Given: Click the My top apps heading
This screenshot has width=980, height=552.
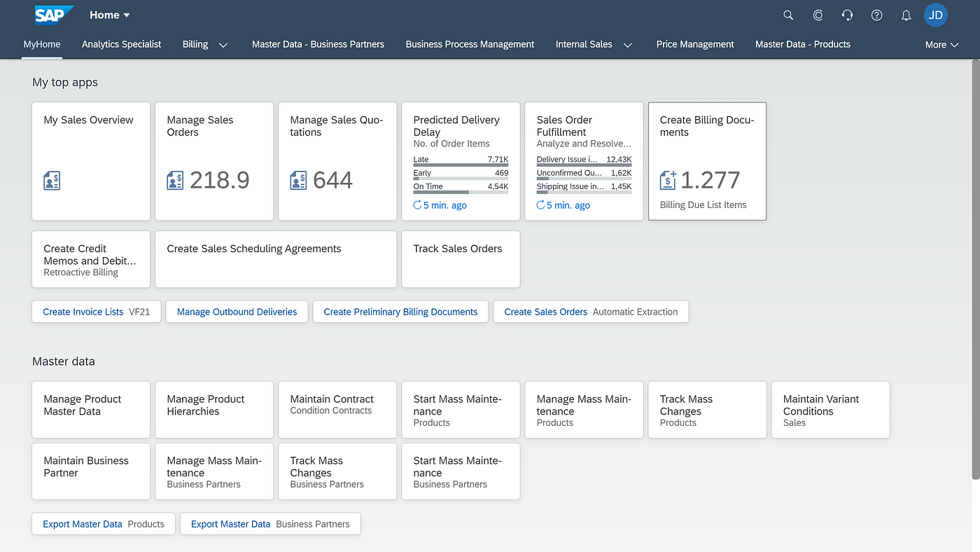Looking at the screenshot, I should tap(65, 82).
